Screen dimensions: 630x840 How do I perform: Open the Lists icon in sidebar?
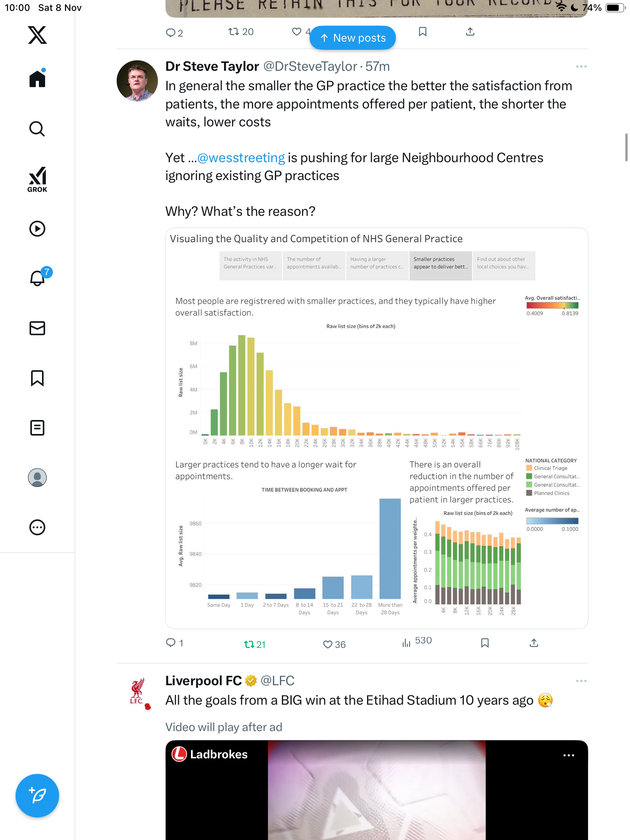tap(37, 428)
